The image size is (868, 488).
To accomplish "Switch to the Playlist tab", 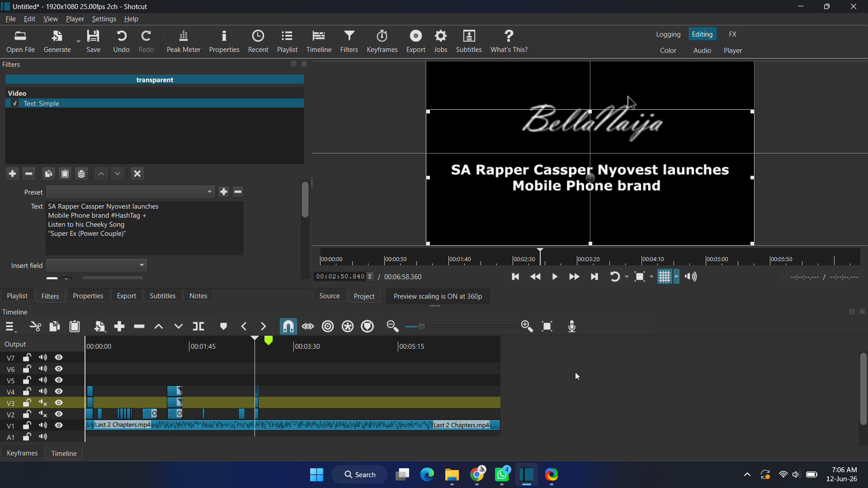I will click(x=17, y=296).
